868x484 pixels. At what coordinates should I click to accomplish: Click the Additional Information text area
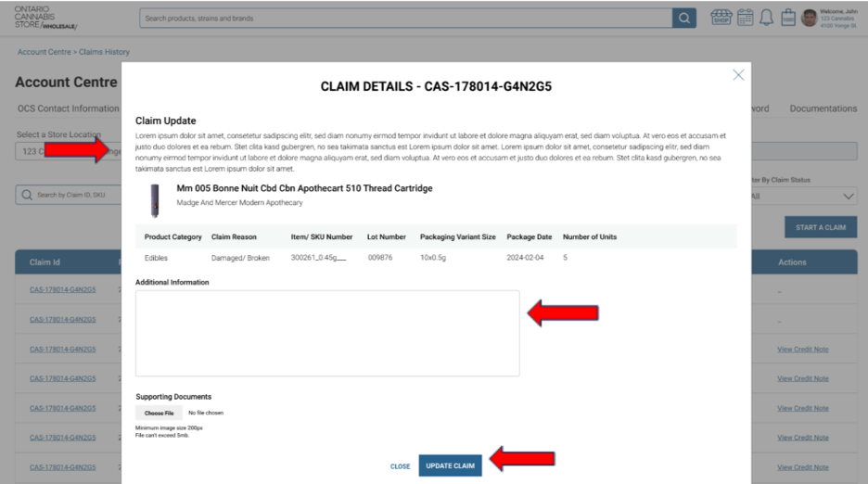pos(327,334)
